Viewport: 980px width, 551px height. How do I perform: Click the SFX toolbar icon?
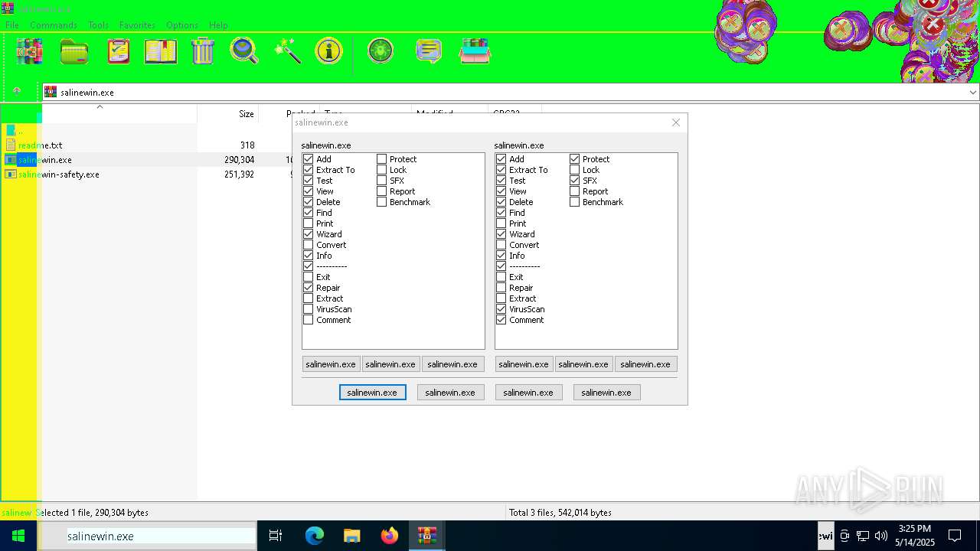[x=475, y=51]
